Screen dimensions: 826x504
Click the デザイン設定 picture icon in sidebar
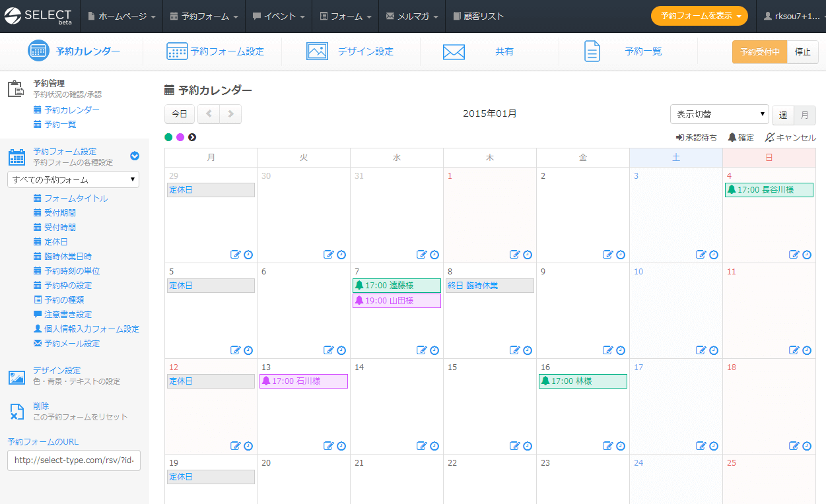[x=17, y=377]
